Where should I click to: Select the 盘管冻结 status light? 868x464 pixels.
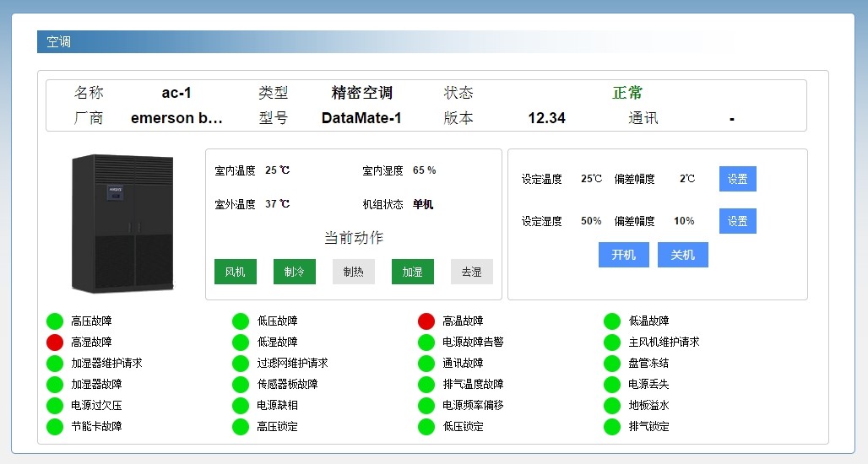[x=612, y=363]
